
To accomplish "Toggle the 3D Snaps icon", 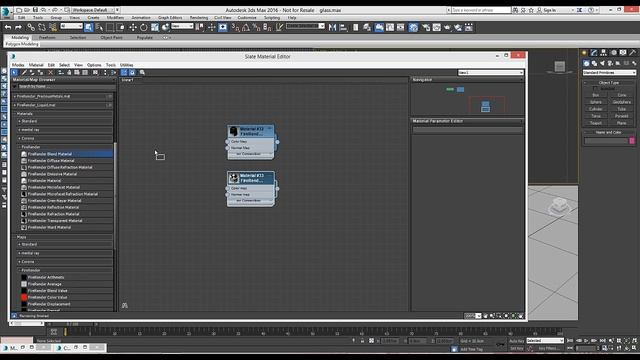I will (236, 27).
